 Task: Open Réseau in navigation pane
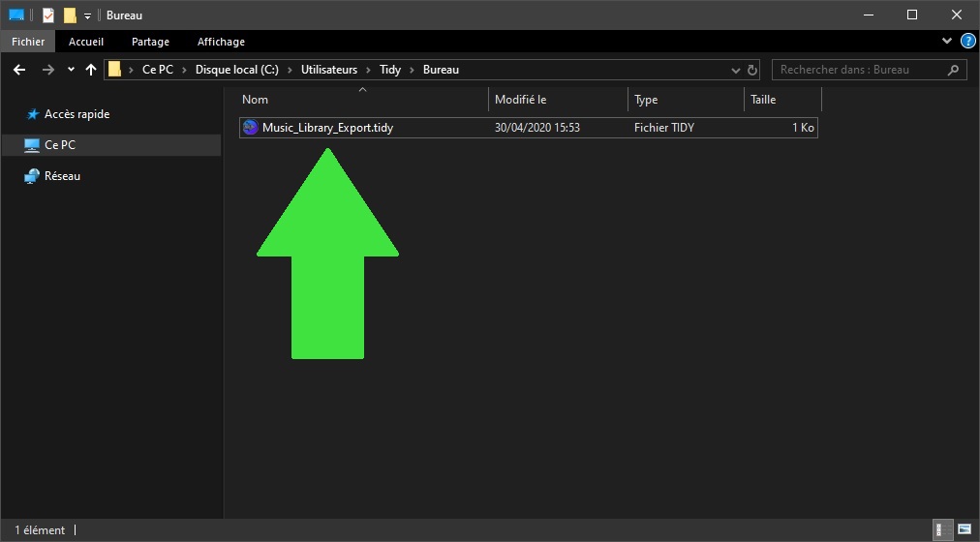62,176
